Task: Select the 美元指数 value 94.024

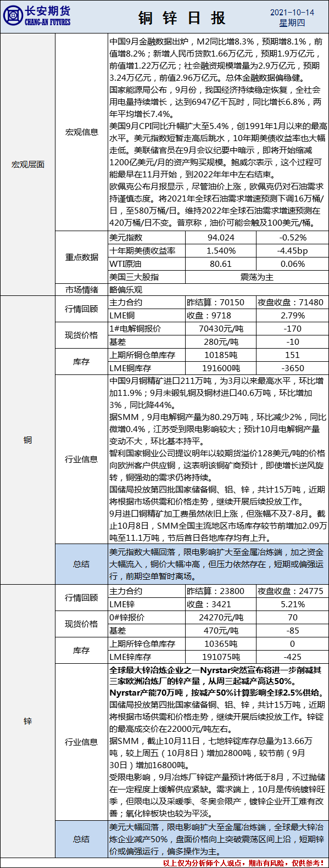Action: pos(221,237)
